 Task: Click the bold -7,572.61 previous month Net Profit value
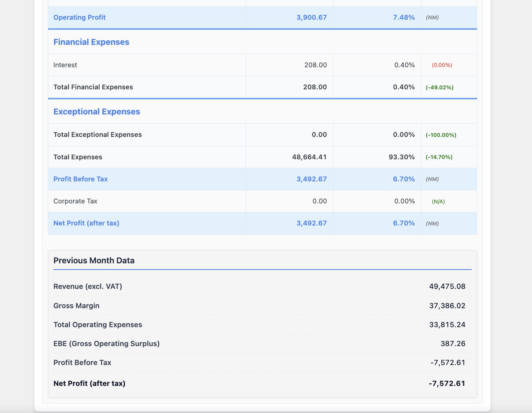(x=447, y=384)
